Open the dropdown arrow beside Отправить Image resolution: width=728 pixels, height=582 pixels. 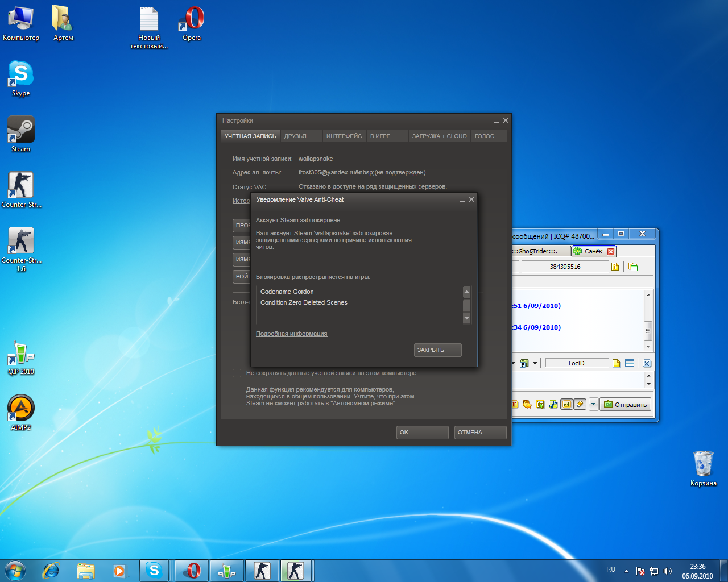pos(593,404)
